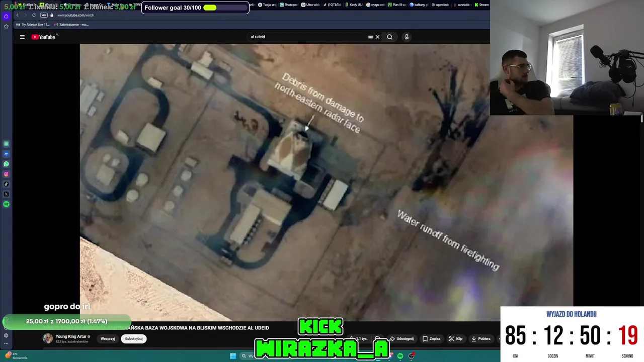
Task: Switch to the 'Plan lll w' browser tab
Action: (397, 5)
